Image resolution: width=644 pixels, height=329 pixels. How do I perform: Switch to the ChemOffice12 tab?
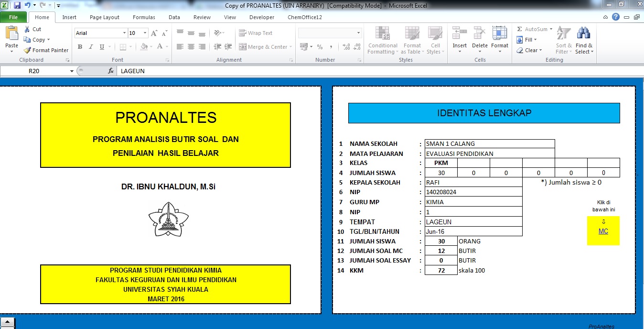pyautogui.click(x=305, y=17)
